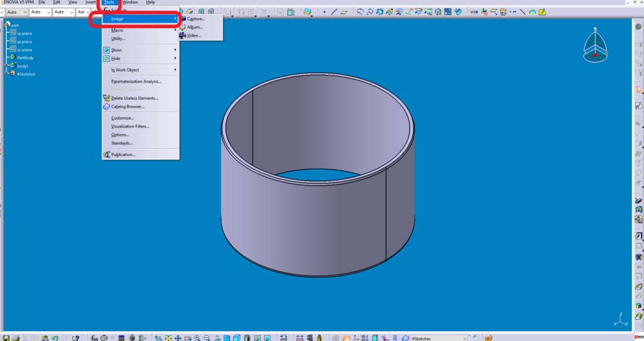Open the Sketches filter dropdown

[x=464, y=338]
